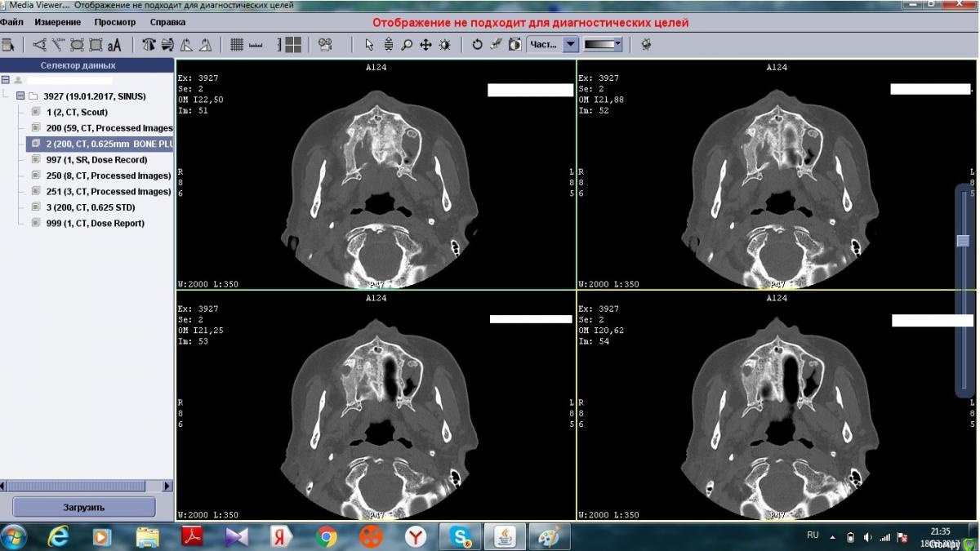
Task: Choose the pan four-arrow tool
Action: tap(425, 45)
